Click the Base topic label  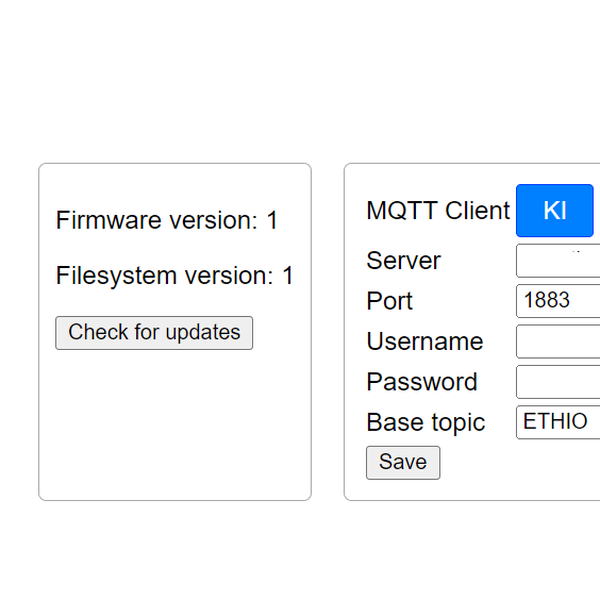tap(425, 422)
